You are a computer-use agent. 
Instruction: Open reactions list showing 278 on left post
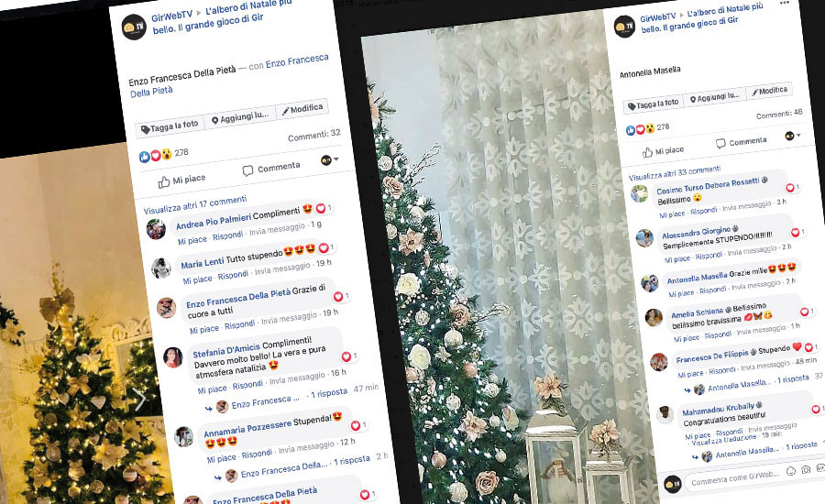pos(164,154)
